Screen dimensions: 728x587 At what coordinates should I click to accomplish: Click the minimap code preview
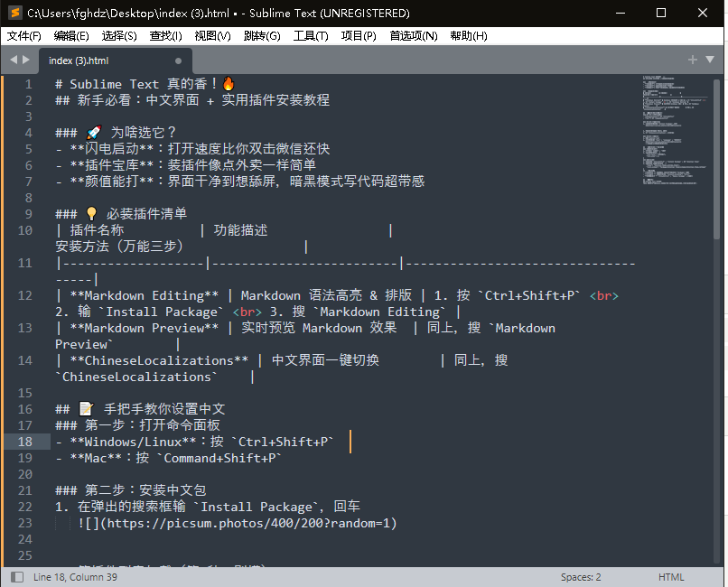675,130
